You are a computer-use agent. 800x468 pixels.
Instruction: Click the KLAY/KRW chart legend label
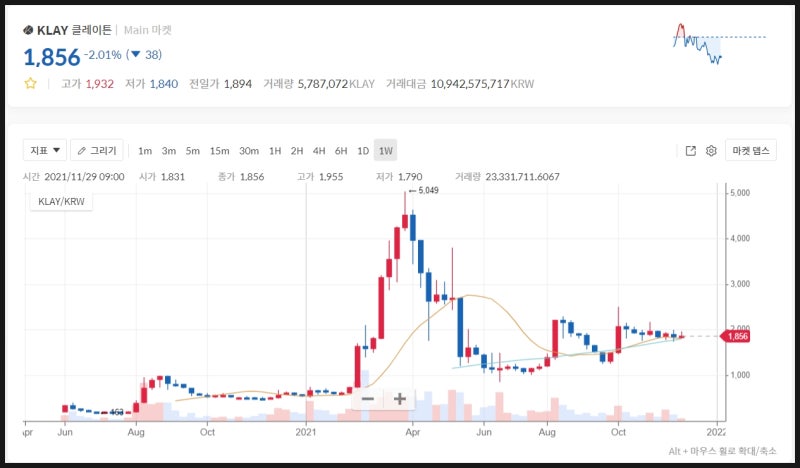61,202
